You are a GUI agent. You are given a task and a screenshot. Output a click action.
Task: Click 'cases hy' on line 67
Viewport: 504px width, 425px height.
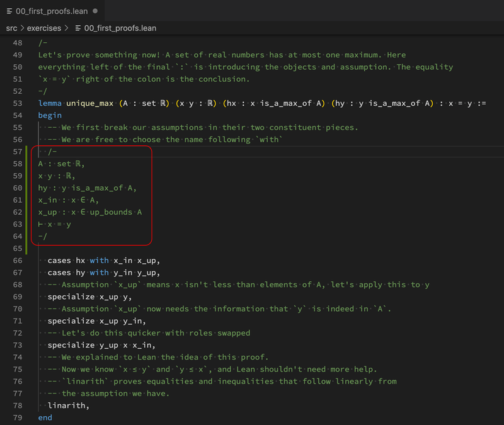[66, 273]
